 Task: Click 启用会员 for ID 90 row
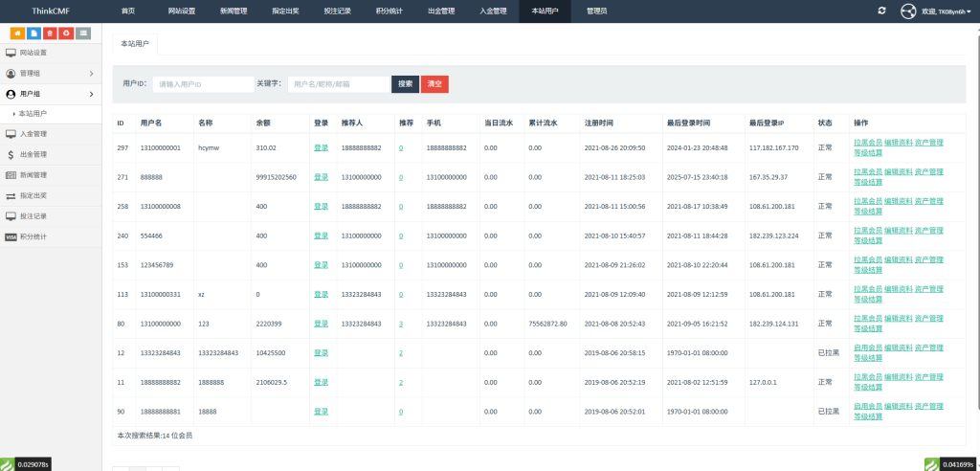coord(868,407)
